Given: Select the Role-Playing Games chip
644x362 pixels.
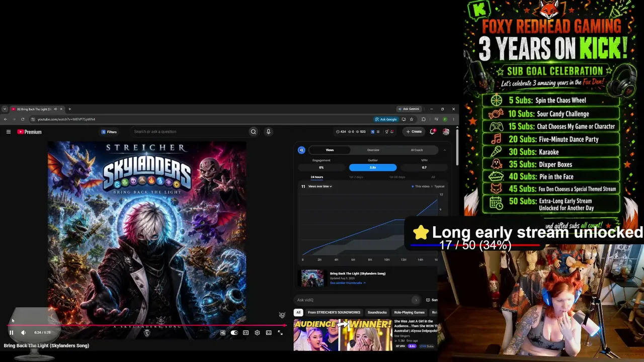Looking at the screenshot, I should point(410,312).
